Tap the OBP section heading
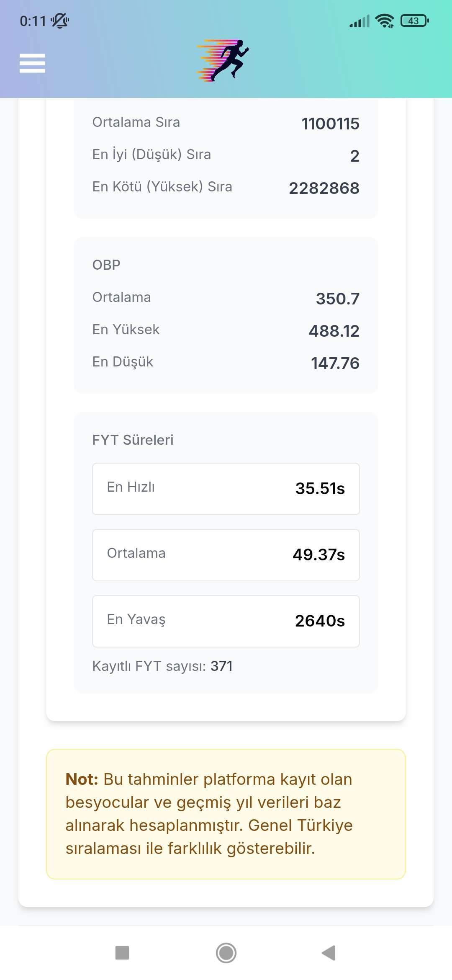Image resolution: width=452 pixels, height=980 pixels. (106, 265)
